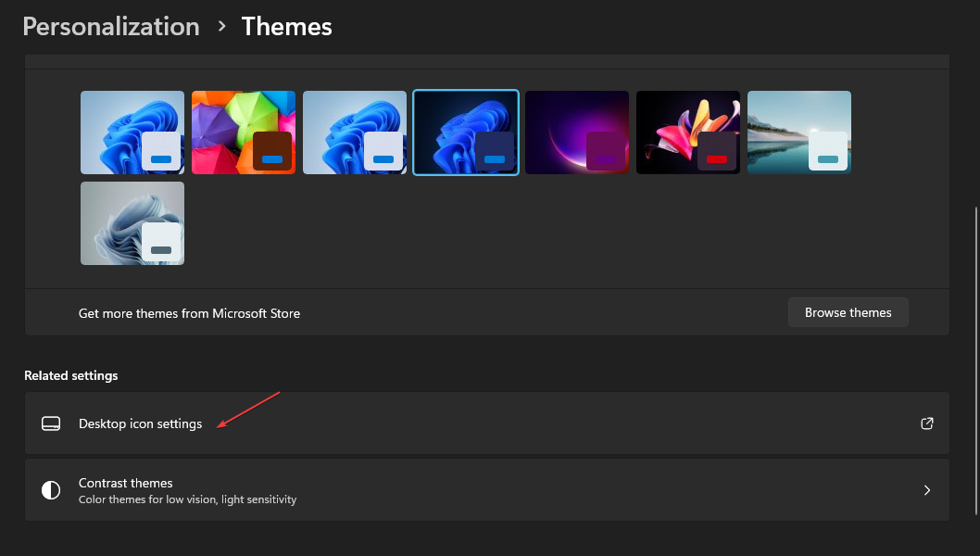Go back to Personalization breadcrumb
980x556 pixels.
(x=111, y=27)
